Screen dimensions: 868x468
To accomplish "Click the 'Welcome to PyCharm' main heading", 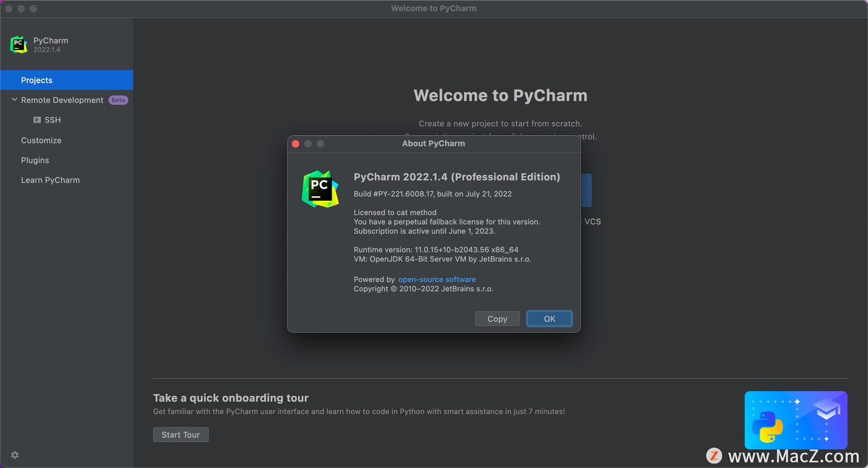I will pos(500,95).
